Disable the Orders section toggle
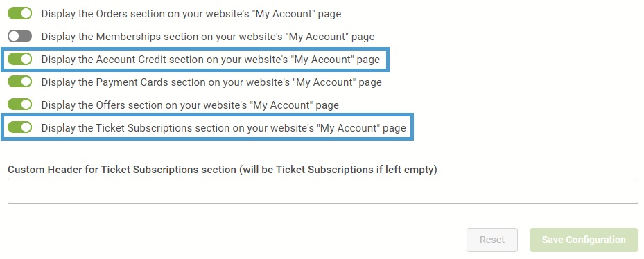Image resolution: width=644 pixels, height=259 pixels. pos(19,14)
